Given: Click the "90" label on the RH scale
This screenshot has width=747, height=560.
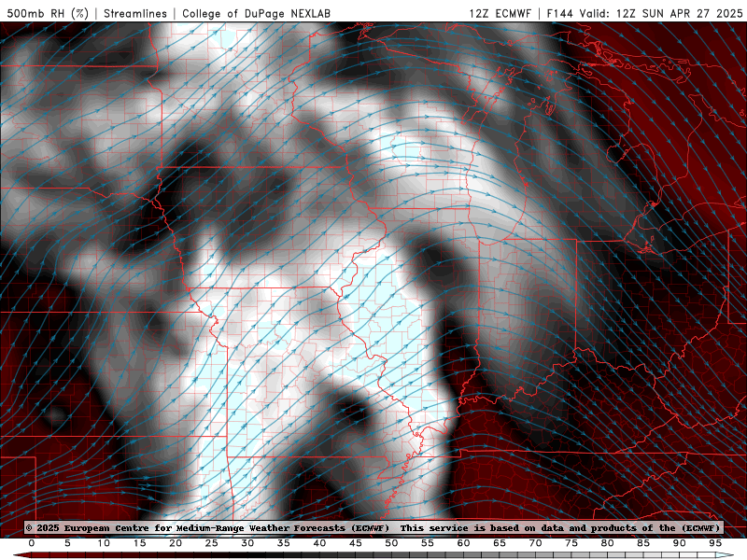Looking at the screenshot, I should click(680, 543).
